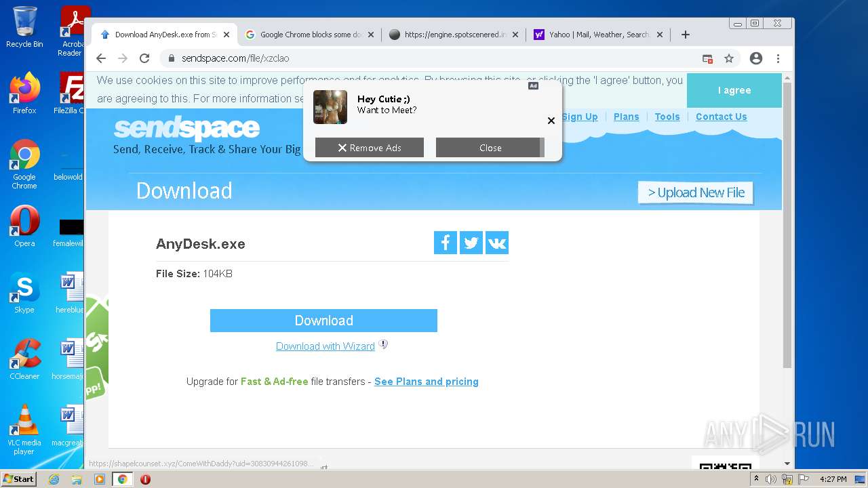Click the File Size 104KB text
This screenshot has width=868, height=488.
click(194, 274)
